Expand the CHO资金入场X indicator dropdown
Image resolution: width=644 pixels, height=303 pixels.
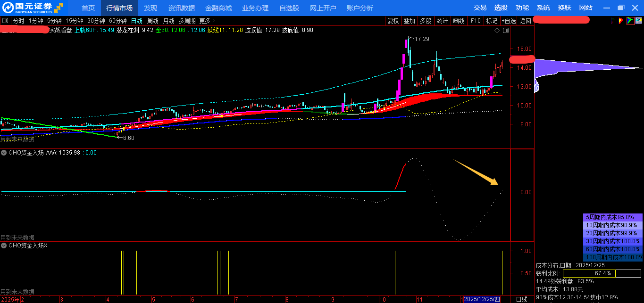4,246
